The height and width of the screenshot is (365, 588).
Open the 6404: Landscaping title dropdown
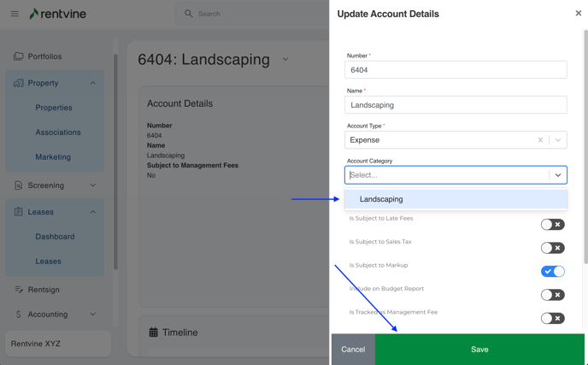point(285,60)
